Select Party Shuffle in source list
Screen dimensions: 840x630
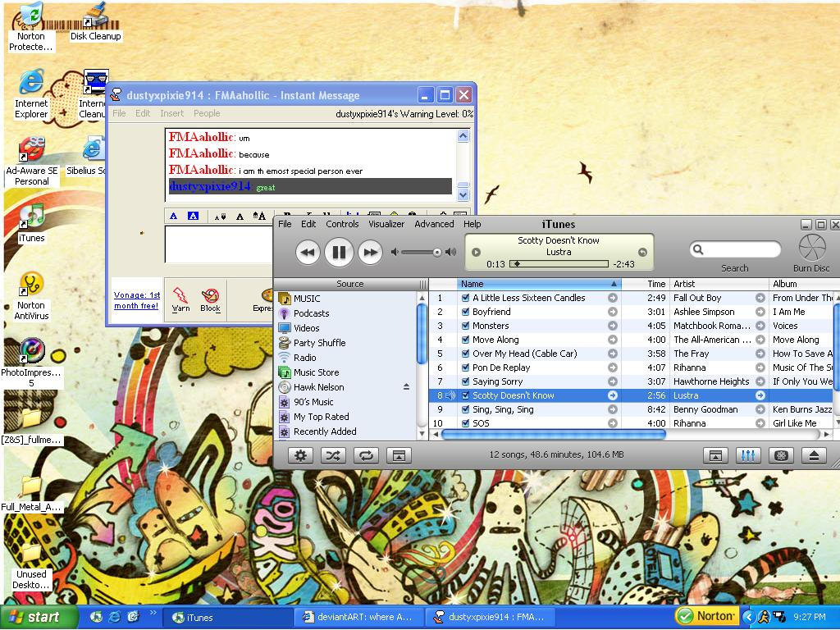[x=319, y=343]
